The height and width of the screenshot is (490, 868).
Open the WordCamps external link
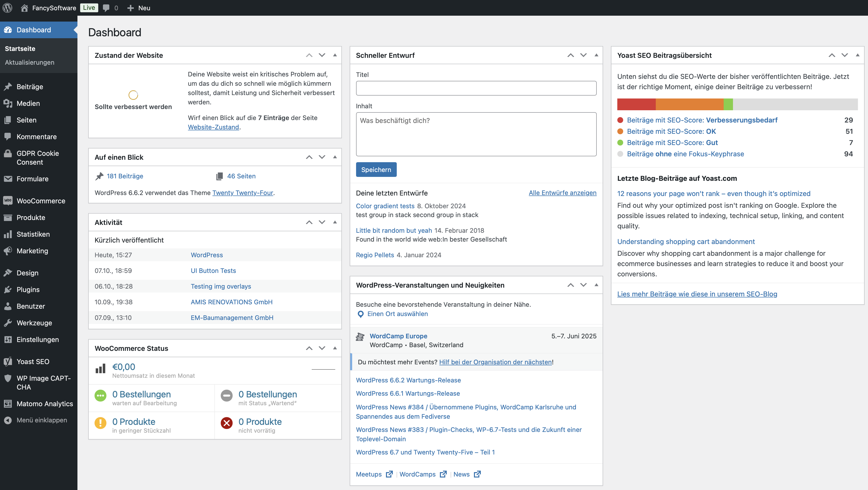click(x=423, y=474)
